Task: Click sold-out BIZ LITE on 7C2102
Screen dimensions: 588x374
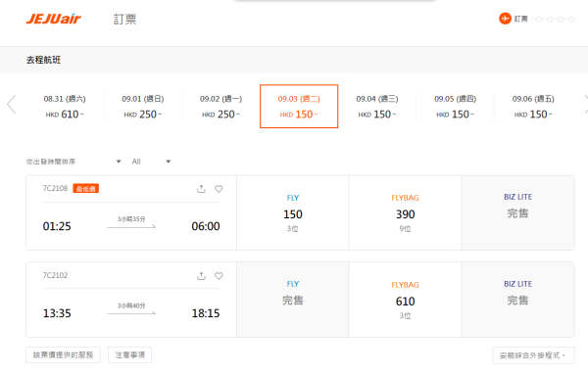Action: tap(517, 300)
